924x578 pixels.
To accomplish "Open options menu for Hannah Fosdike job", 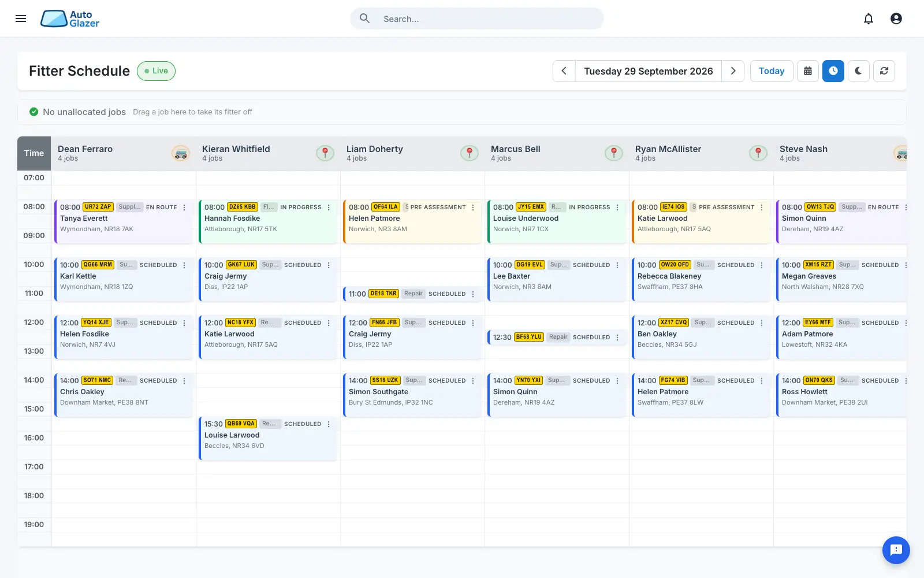I will [329, 208].
